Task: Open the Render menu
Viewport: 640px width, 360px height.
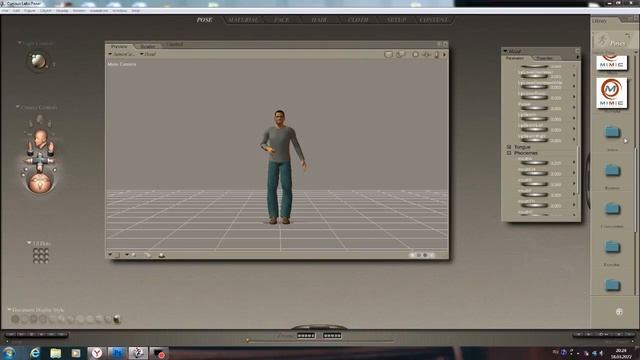Action: pyautogui.click(x=79, y=11)
